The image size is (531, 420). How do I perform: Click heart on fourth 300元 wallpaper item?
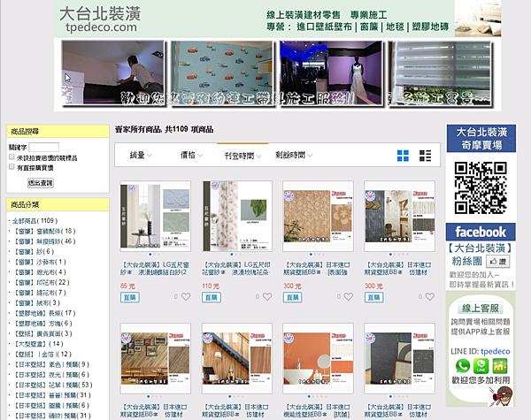(430, 297)
